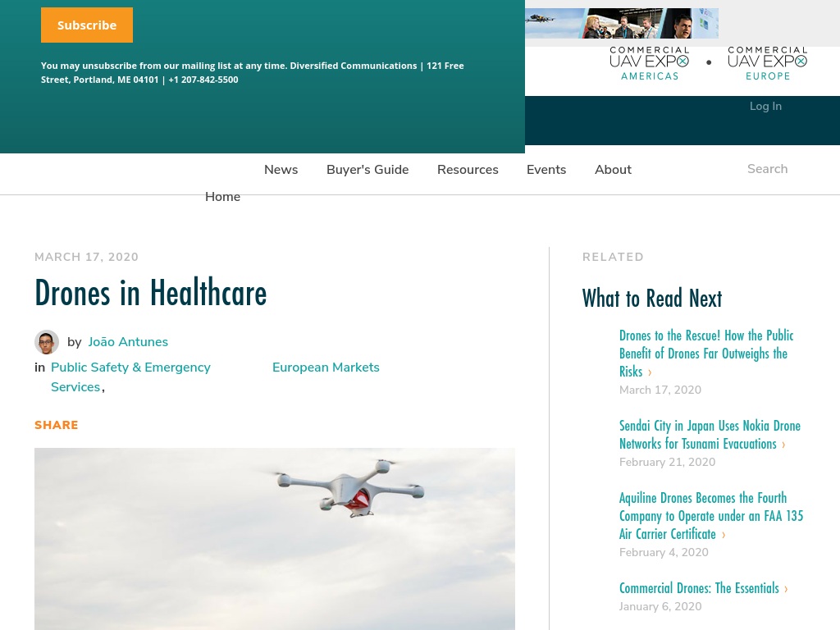Click the Search field

point(767,169)
